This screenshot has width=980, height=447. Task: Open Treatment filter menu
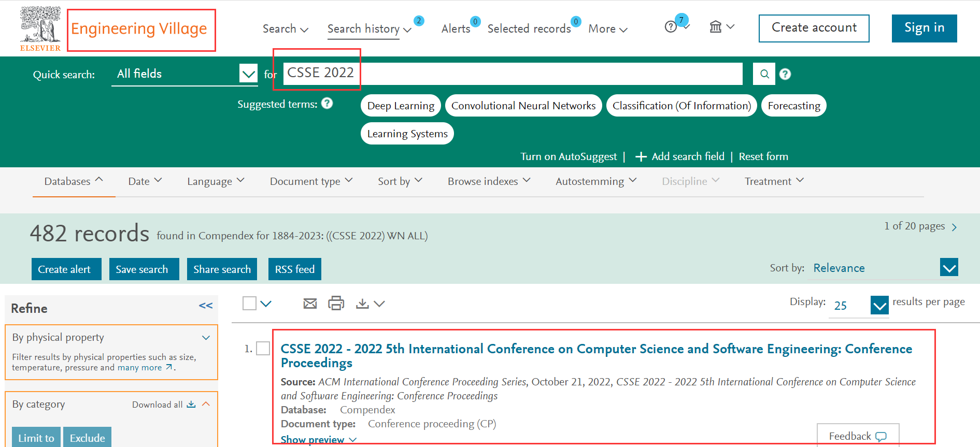(x=774, y=181)
